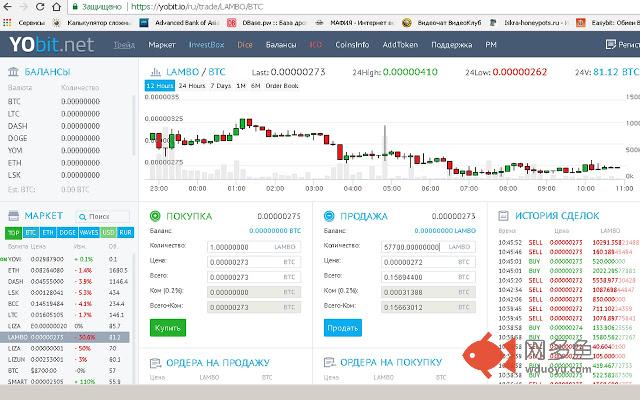
Task: Open Dice in the top menu
Action: [245, 45]
